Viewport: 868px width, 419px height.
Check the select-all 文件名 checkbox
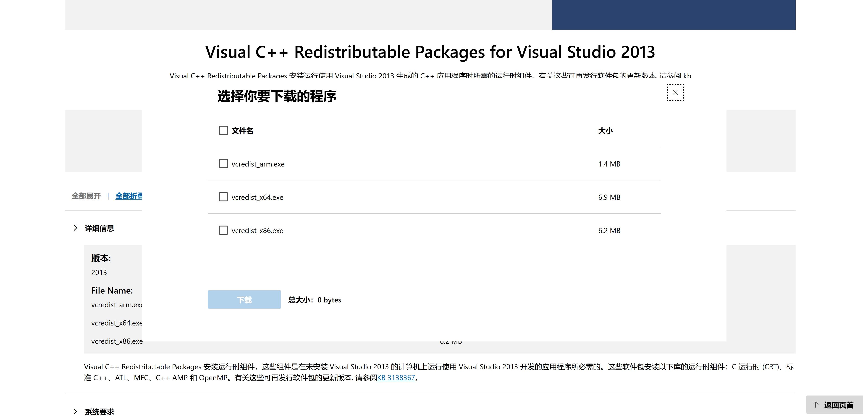click(223, 130)
